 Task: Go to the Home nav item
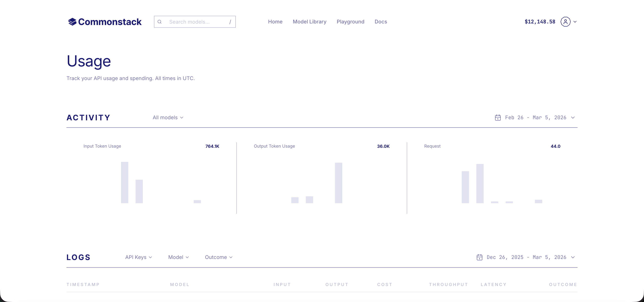coord(275,22)
